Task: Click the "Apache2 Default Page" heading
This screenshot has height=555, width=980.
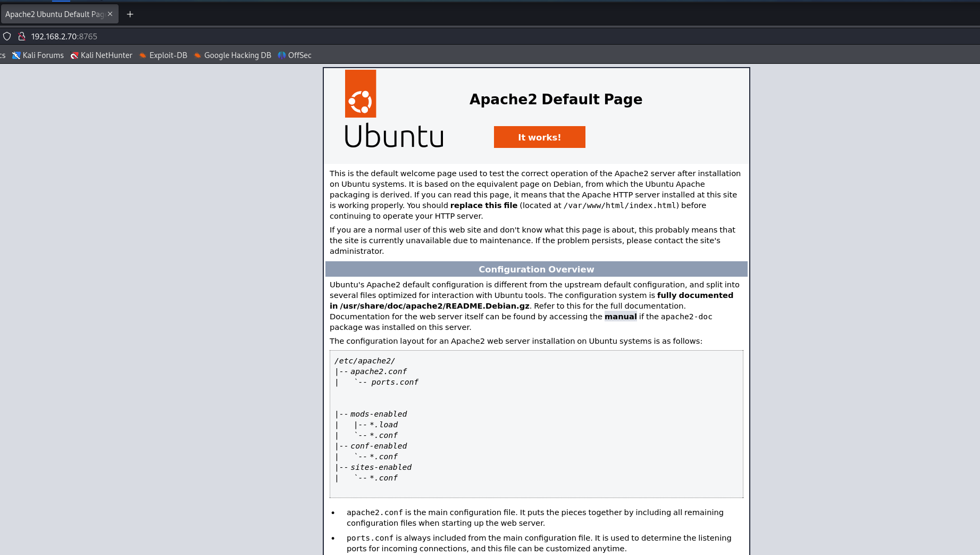Action: pyautogui.click(x=556, y=100)
